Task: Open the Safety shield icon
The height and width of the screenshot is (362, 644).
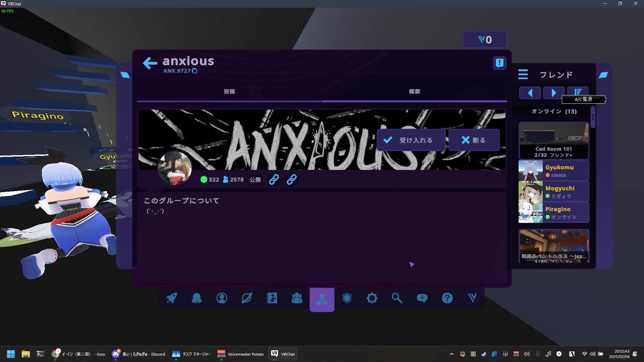Action: [347, 298]
